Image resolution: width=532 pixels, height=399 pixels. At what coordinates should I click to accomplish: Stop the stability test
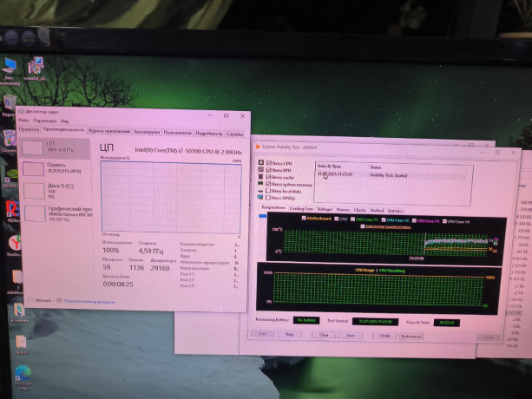pos(289,334)
